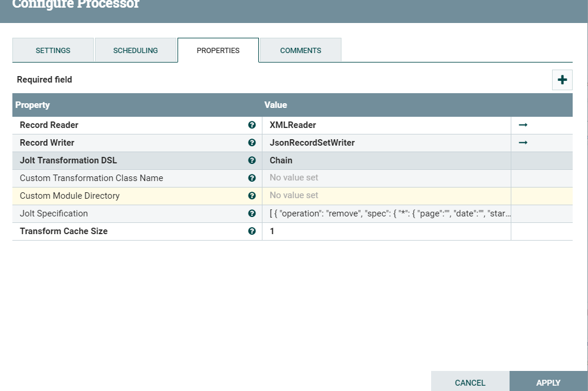588x391 pixels.
Task: Set Custom Transformation Class Name value
Action: click(386, 178)
